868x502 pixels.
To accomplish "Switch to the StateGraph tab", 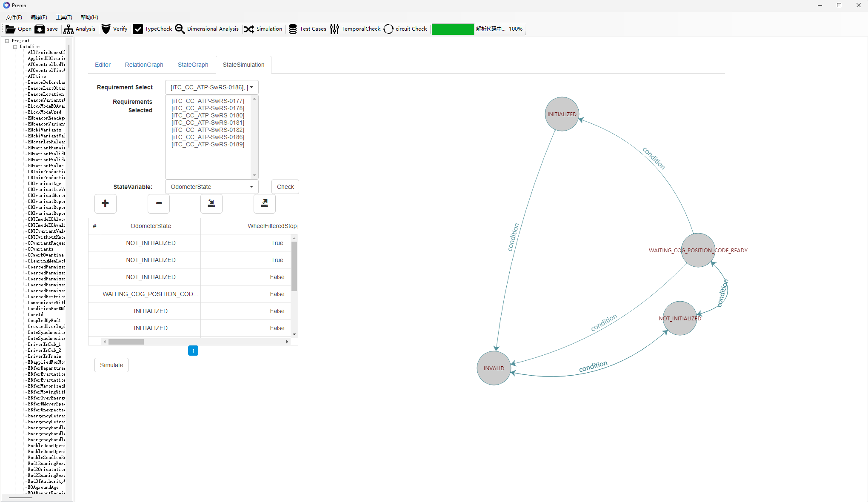I will [x=193, y=65].
